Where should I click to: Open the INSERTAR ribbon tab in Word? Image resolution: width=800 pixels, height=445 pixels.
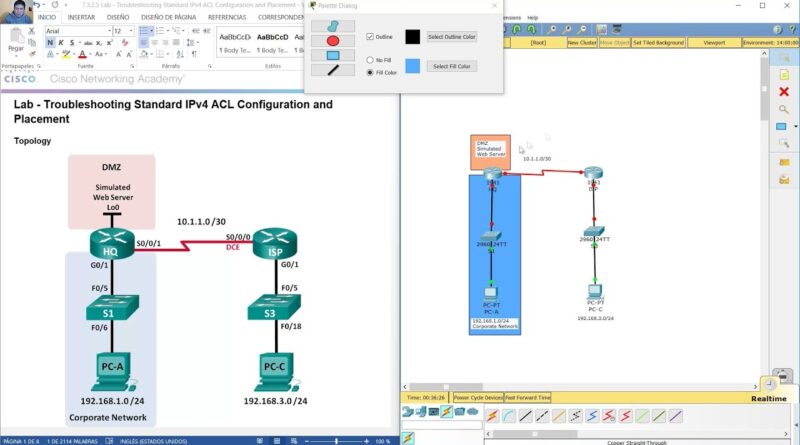pyautogui.click(x=81, y=17)
